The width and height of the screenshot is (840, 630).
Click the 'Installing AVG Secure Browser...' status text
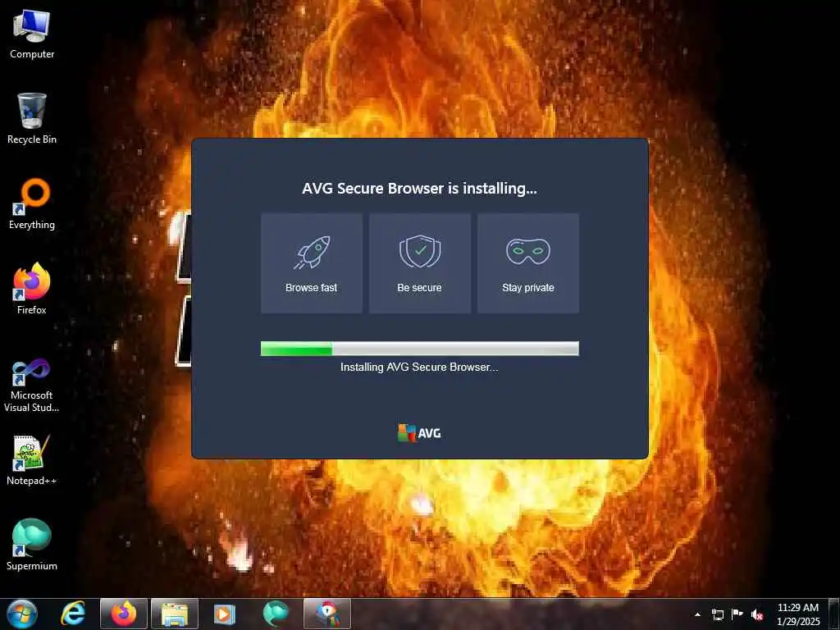coord(419,367)
